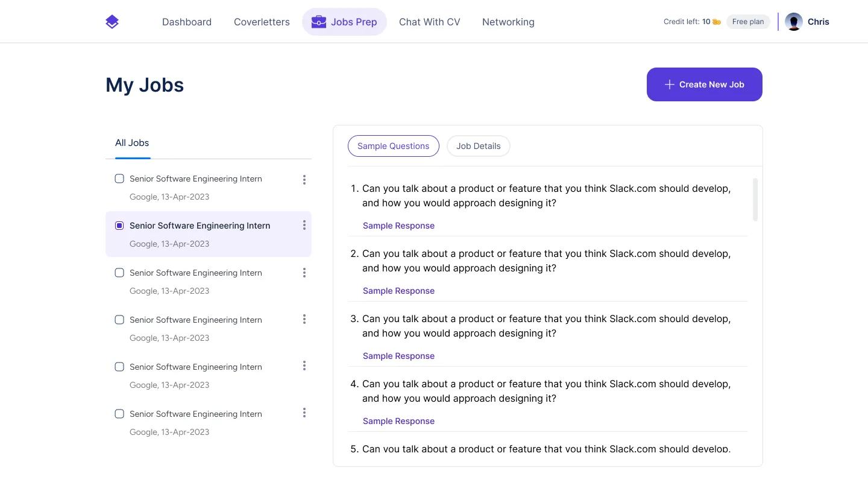Open the Dashboard page
Viewport: 868px width, 497px height.
(x=187, y=22)
